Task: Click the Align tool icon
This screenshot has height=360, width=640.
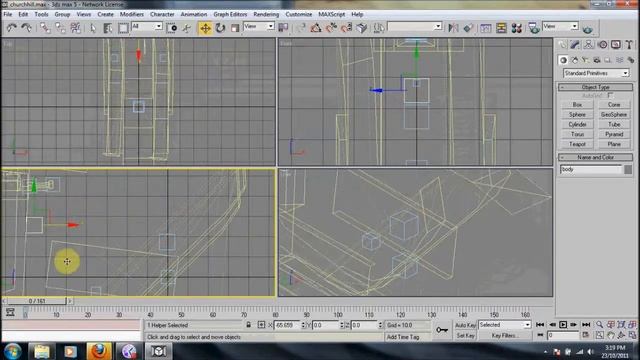Action: coord(469,28)
